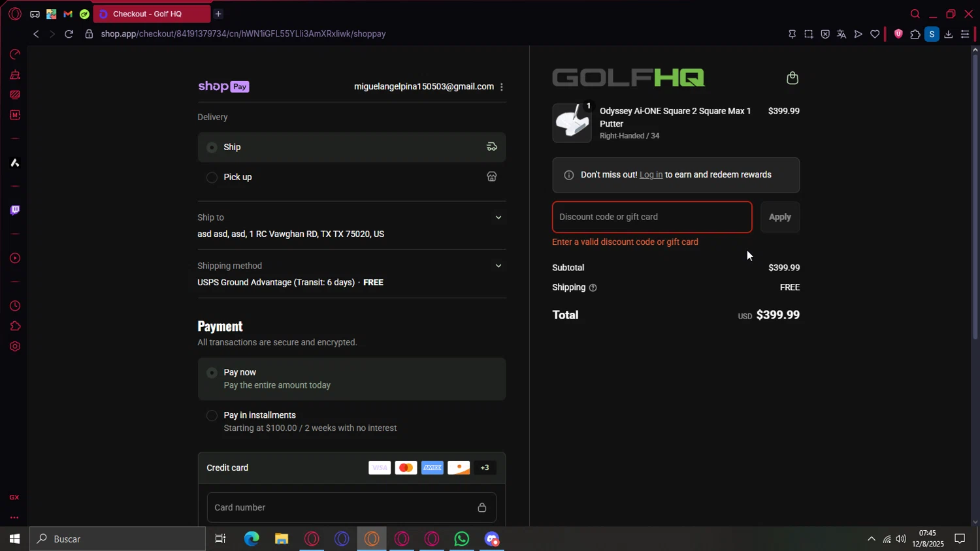Open the player arrow icon in toolbar
Screen dimensions: 980x551
(x=858, y=34)
